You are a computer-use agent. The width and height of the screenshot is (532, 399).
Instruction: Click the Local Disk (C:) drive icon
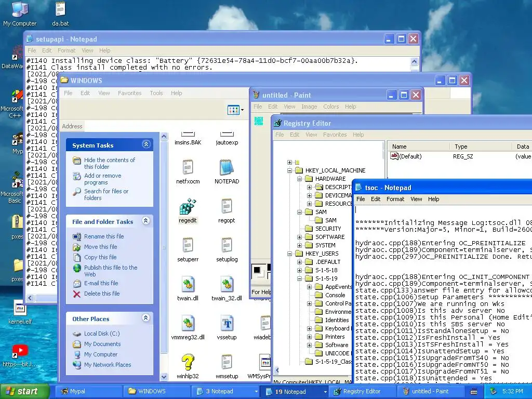(77, 334)
